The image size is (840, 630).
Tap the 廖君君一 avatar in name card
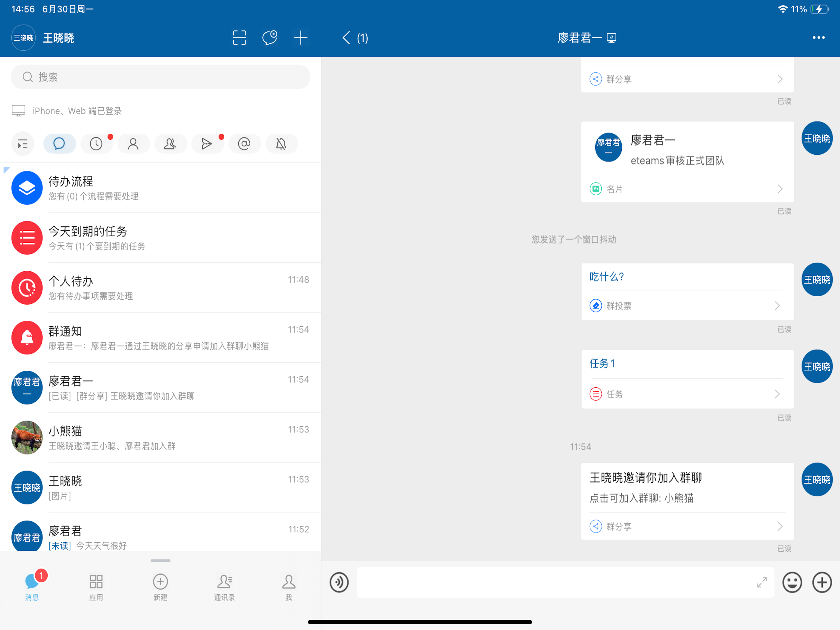(x=608, y=147)
